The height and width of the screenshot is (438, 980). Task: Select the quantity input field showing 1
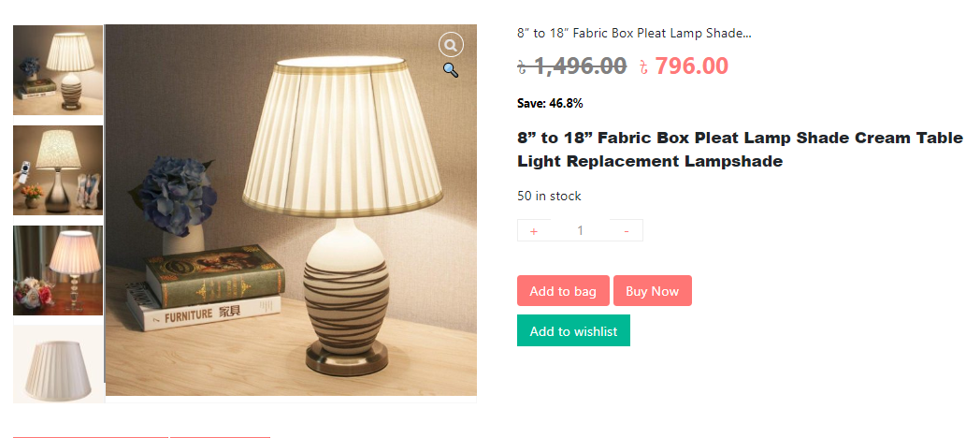(x=580, y=231)
